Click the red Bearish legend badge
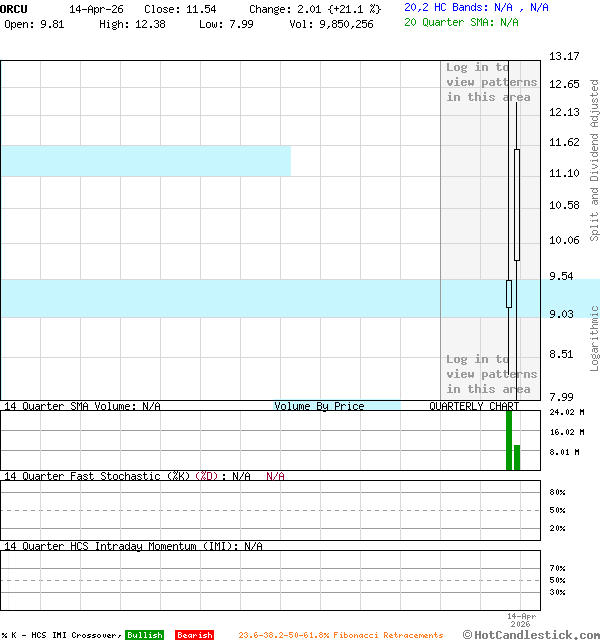This screenshot has height=640, width=600. 194,635
